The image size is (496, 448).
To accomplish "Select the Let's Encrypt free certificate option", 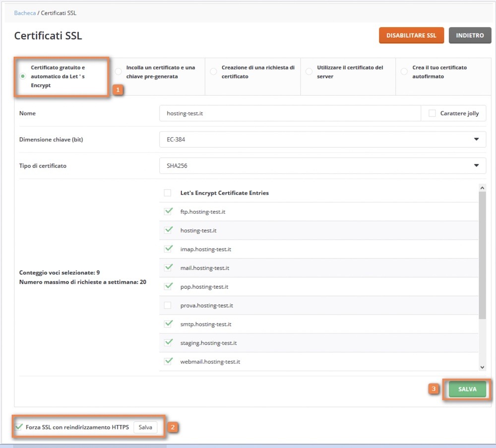I will (23, 76).
